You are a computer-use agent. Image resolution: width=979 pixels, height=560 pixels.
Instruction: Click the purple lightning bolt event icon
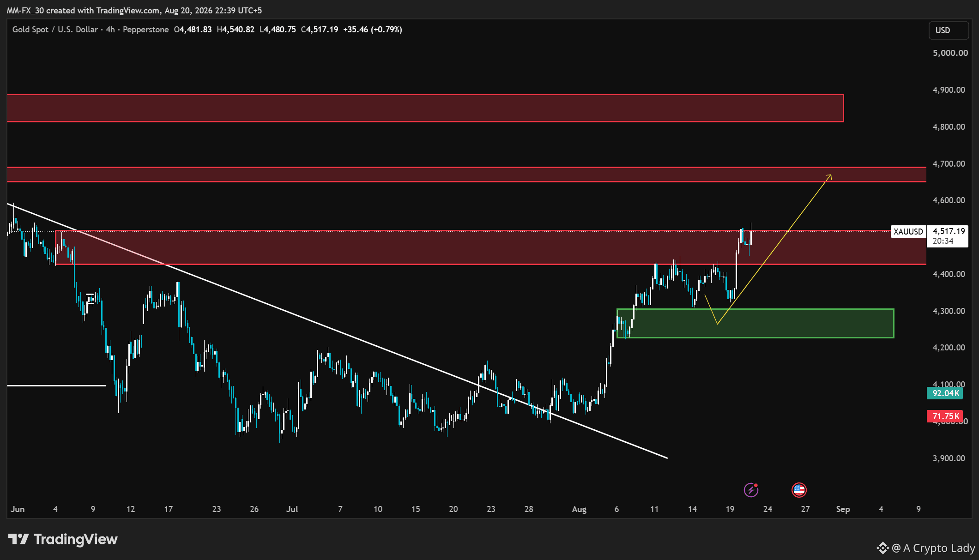point(751,490)
